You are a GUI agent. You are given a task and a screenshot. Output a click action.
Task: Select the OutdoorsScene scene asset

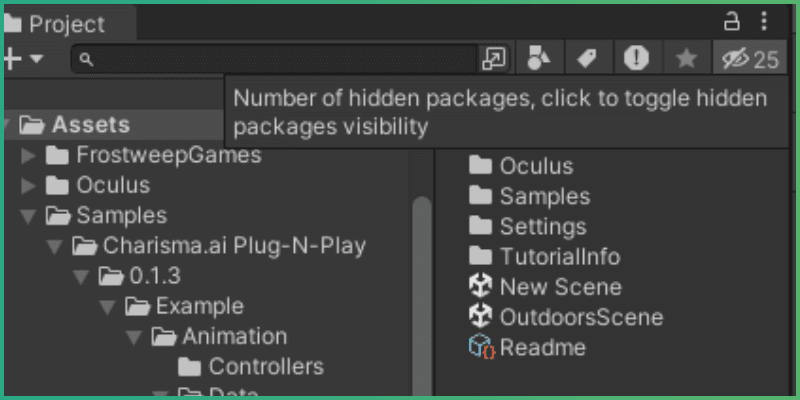[x=580, y=317]
